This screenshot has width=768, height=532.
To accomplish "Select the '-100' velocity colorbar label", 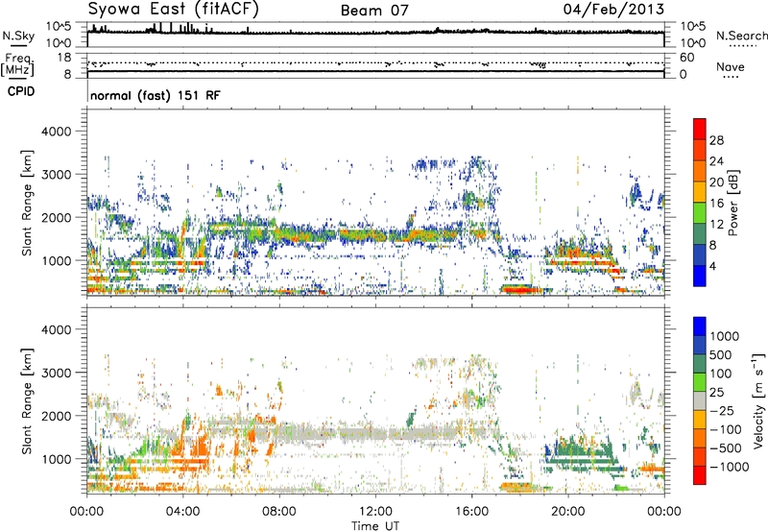I will 725,429.
